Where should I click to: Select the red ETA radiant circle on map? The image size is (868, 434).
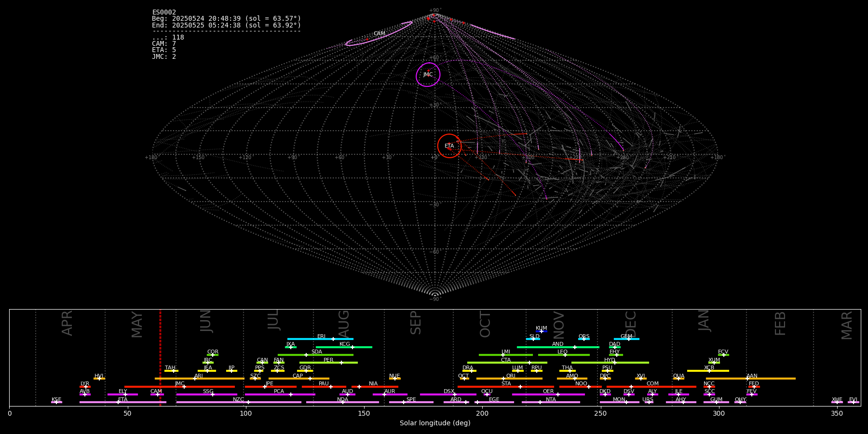tap(449, 146)
